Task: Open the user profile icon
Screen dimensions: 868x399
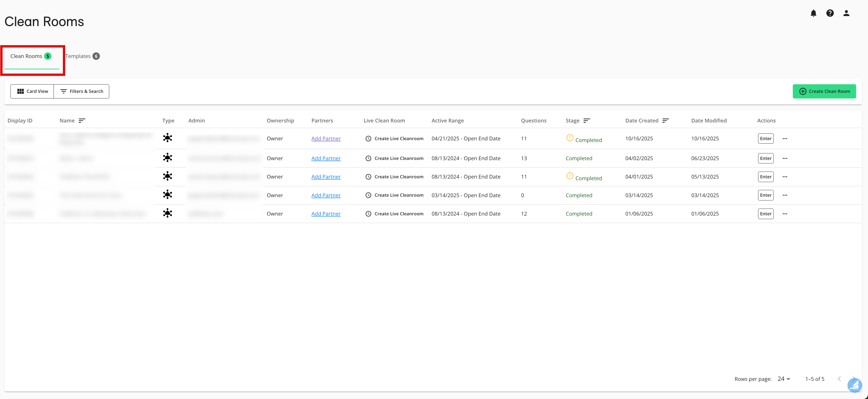Action: click(x=846, y=13)
